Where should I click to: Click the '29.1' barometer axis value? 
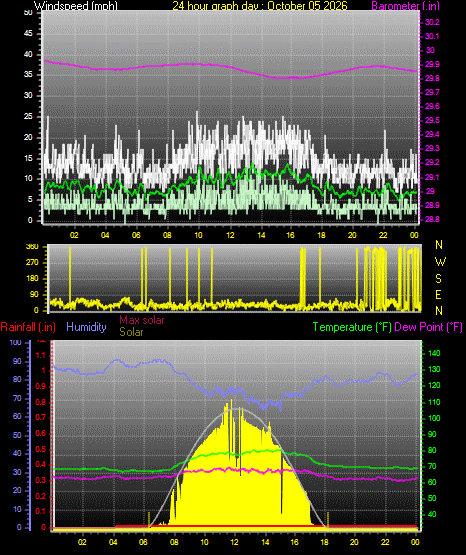click(432, 177)
